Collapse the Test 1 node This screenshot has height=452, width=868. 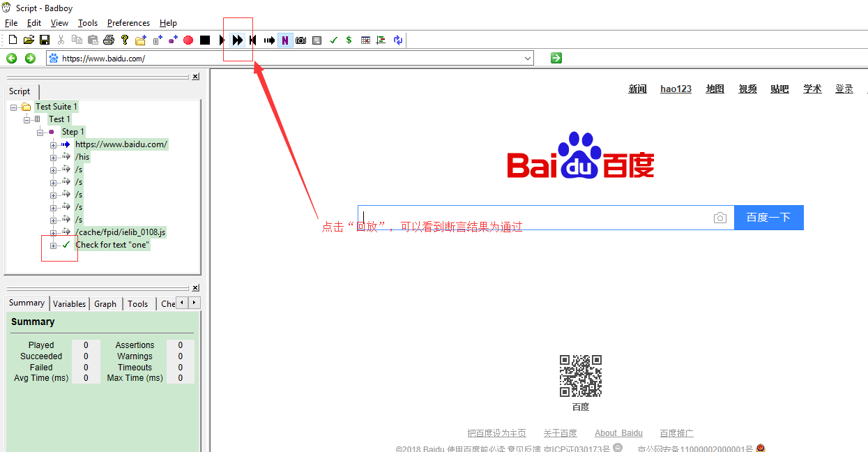pyautogui.click(x=27, y=119)
